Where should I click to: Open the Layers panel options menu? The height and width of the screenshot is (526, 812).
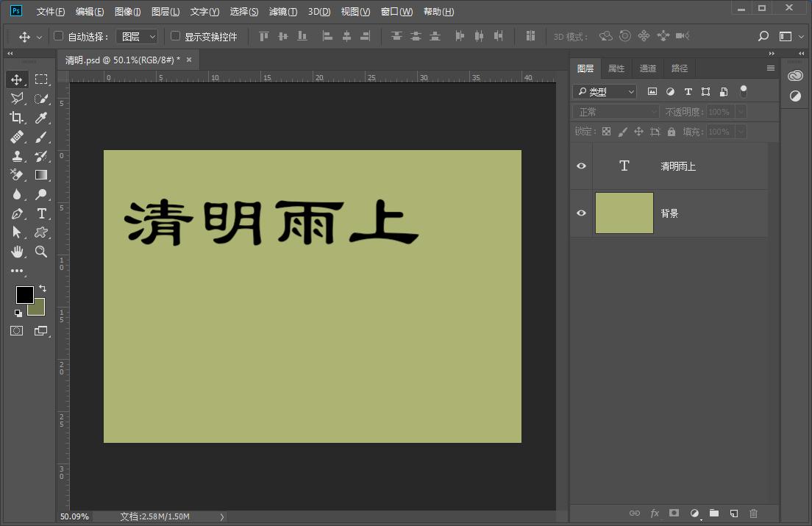[771, 68]
